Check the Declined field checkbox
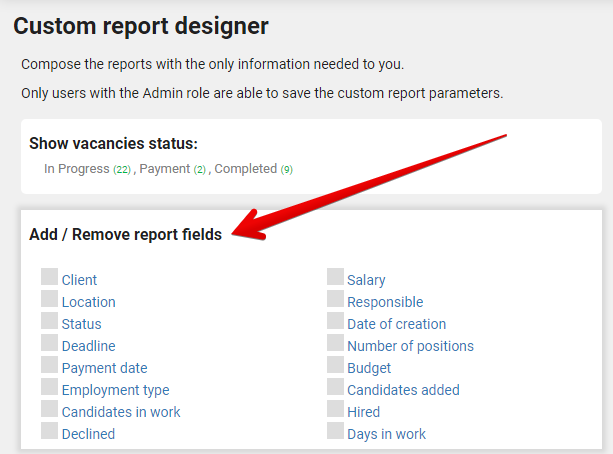613x454 pixels. pyautogui.click(x=49, y=431)
